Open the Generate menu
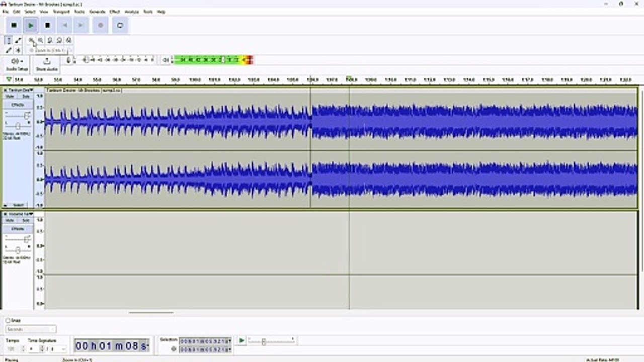The width and height of the screenshot is (644, 362). click(97, 11)
